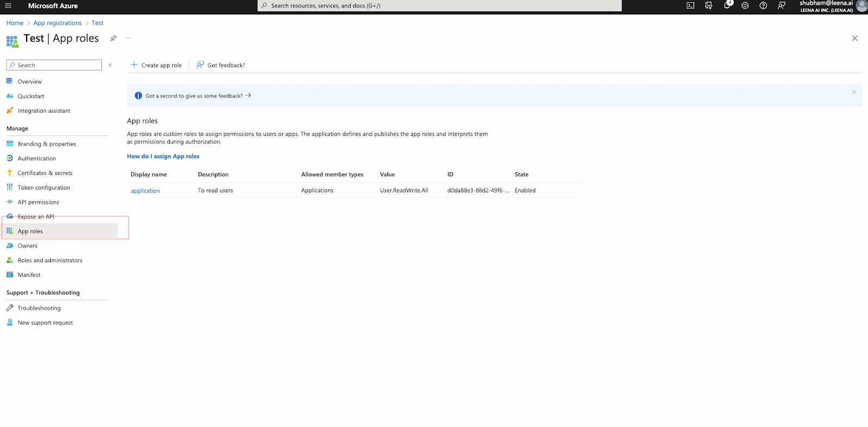Close the App roles blade
This screenshot has width=868, height=427.
pos(854,38)
